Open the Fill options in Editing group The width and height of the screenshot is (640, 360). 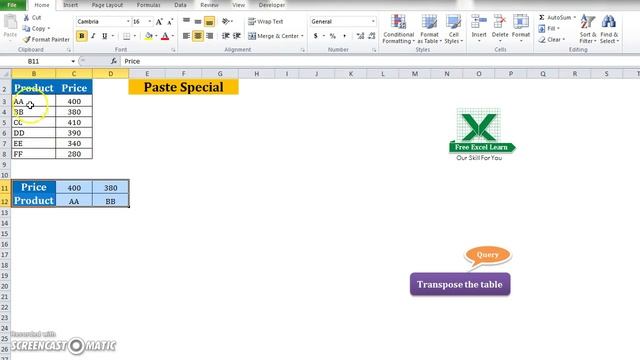point(549,29)
